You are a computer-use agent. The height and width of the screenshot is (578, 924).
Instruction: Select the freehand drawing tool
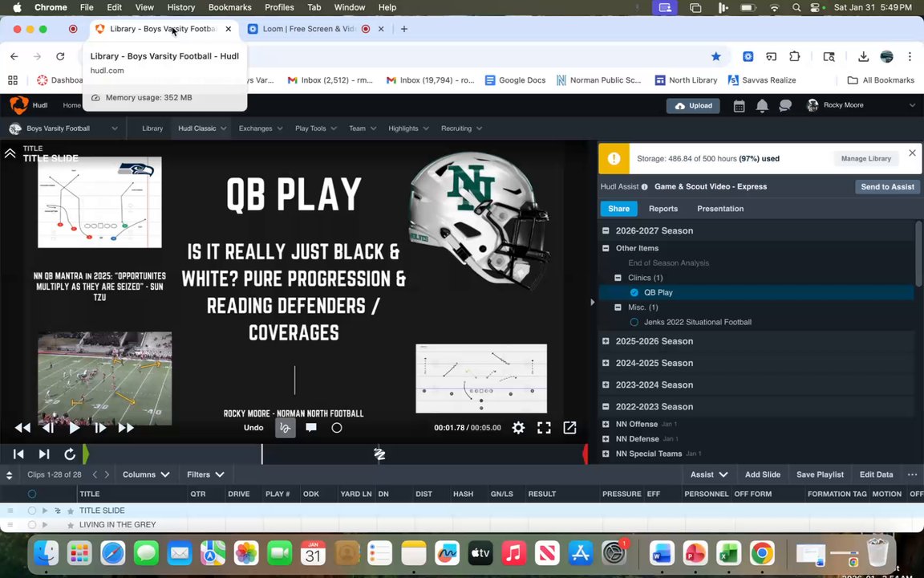[x=286, y=428]
